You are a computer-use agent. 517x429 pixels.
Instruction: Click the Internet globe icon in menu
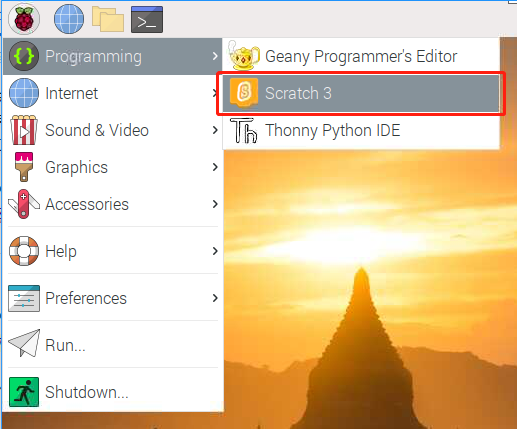24,93
